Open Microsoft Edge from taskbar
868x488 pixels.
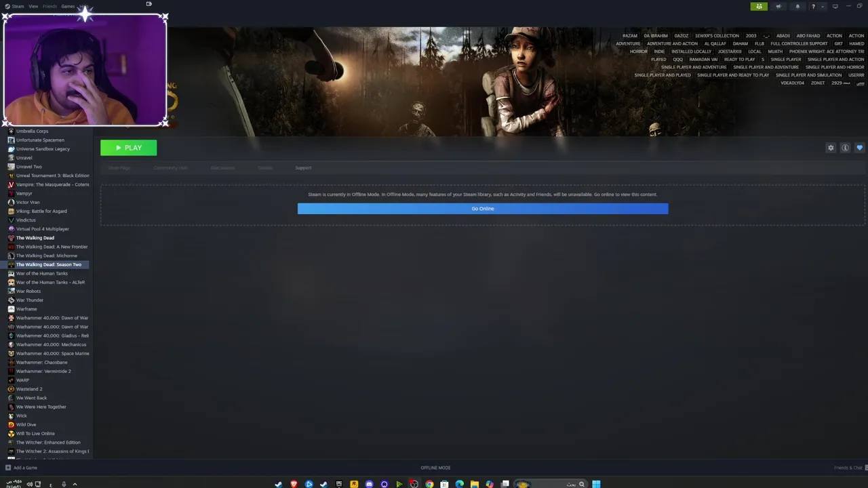(x=460, y=484)
